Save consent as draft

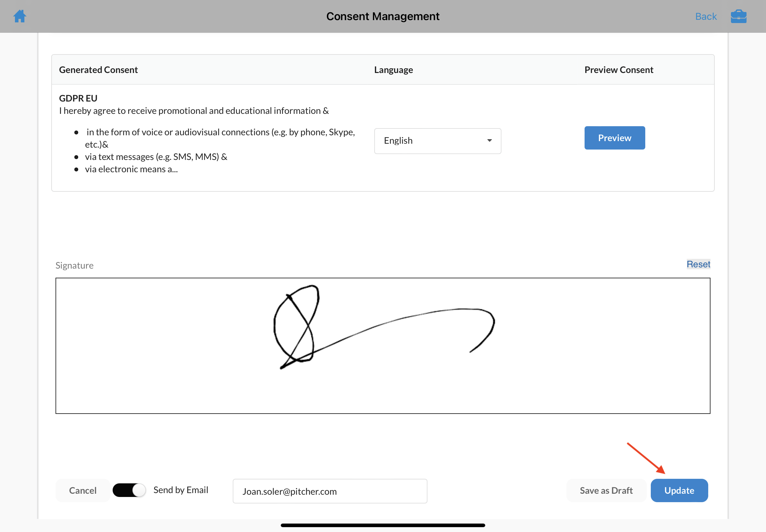click(x=606, y=490)
